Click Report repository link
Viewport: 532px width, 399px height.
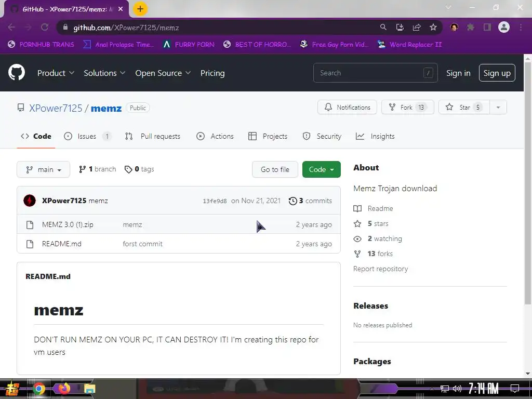point(380,269)
